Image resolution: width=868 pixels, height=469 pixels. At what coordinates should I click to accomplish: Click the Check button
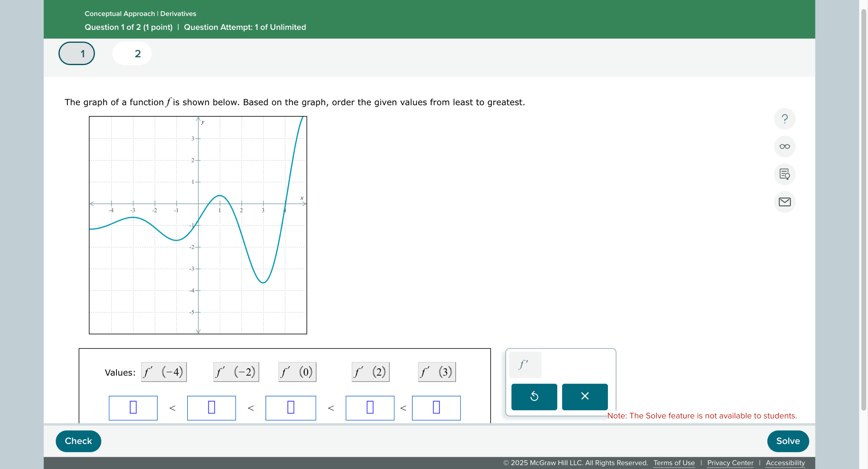78,441
